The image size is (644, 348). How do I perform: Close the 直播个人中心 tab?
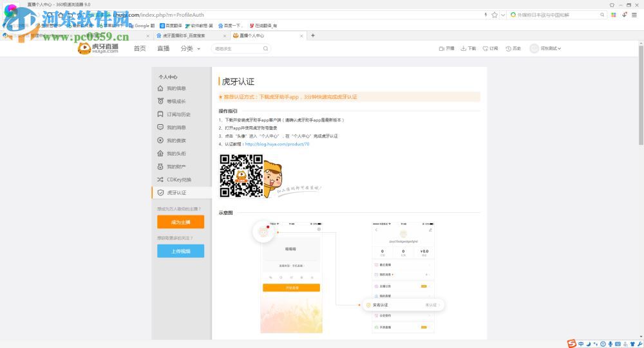pos(301,36)
